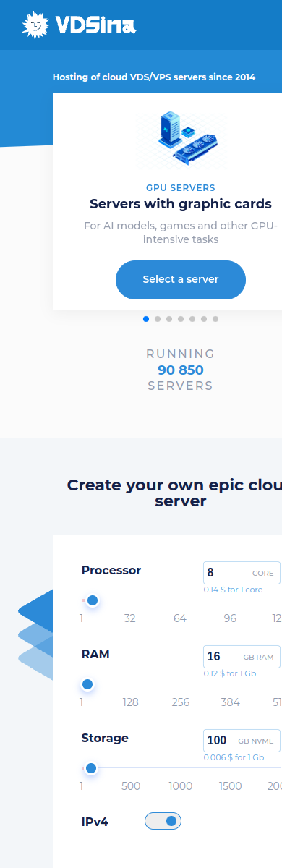Select the fourth carousel dot
This screenshot has width=282, height=868.
(x=181, y=318)
